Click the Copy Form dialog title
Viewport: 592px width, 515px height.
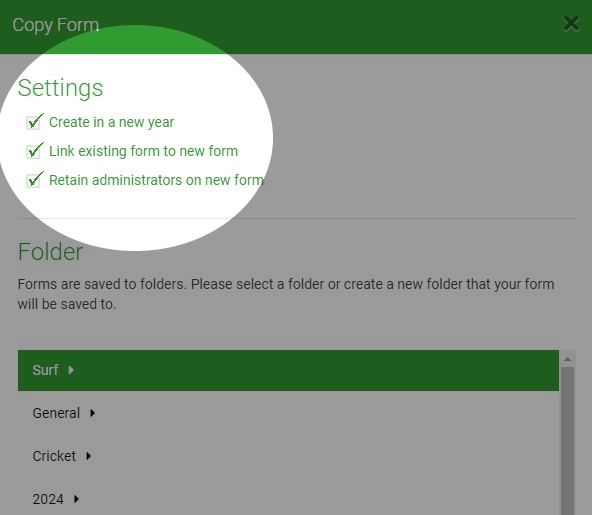[x=56, y=25]
